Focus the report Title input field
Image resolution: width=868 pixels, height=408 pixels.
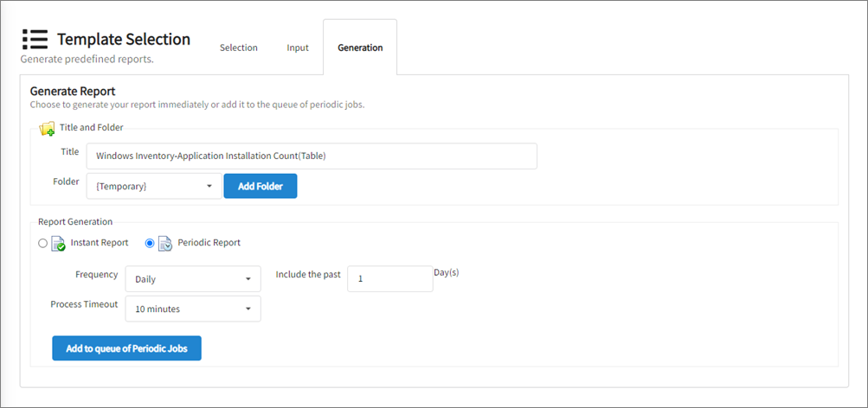pos(312,156)
